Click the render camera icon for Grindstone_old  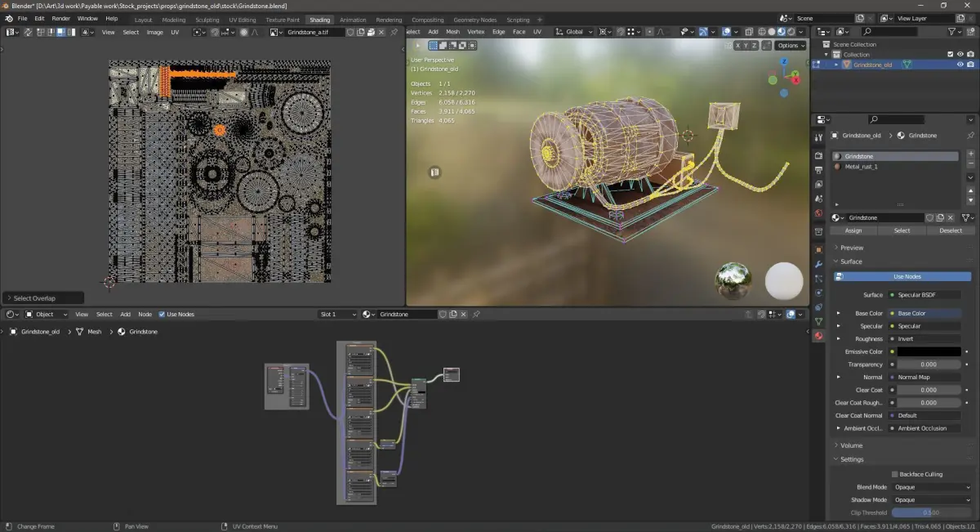point(971,65)
